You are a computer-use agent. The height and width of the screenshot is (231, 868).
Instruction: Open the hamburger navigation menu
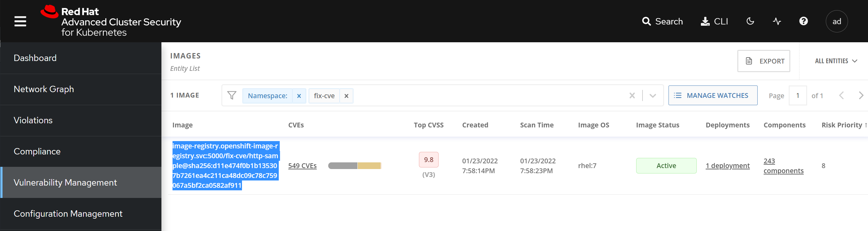(x=20, y=21)
